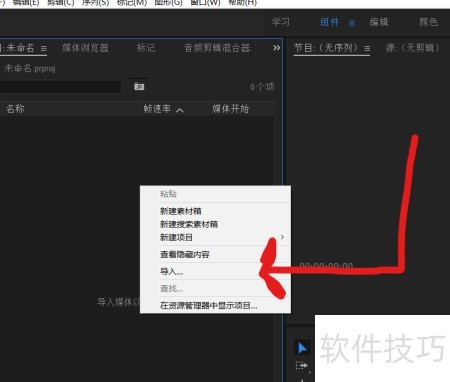450x382 pixels.
Task: Click the greyed-out 查找... menu entry
Action: 215,288
